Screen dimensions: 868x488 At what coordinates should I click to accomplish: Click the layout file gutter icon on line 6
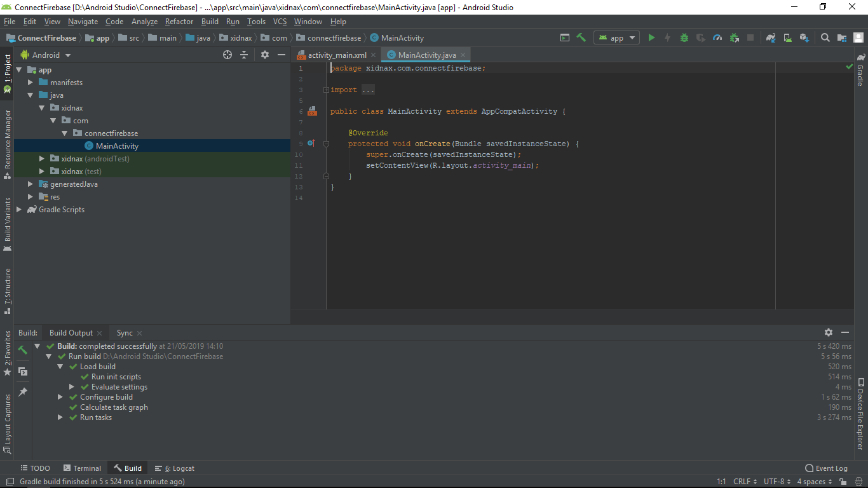point(312,111)
